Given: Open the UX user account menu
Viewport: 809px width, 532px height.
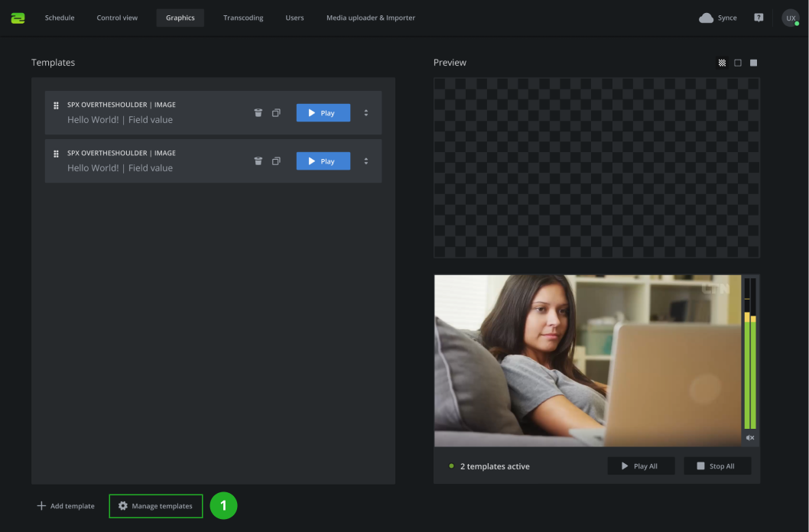Looking at the screenshot, I should [791, 17].
